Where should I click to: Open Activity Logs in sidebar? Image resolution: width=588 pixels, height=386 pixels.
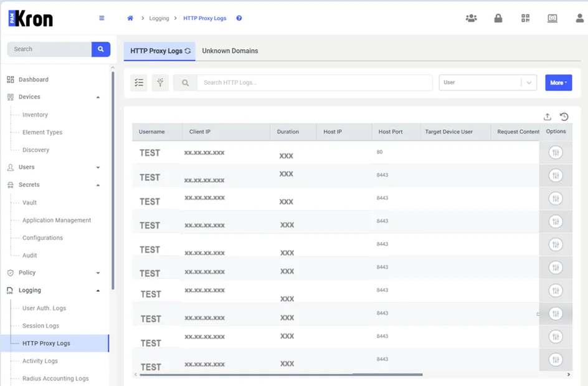pyautogui.click(x=40, y=361)
